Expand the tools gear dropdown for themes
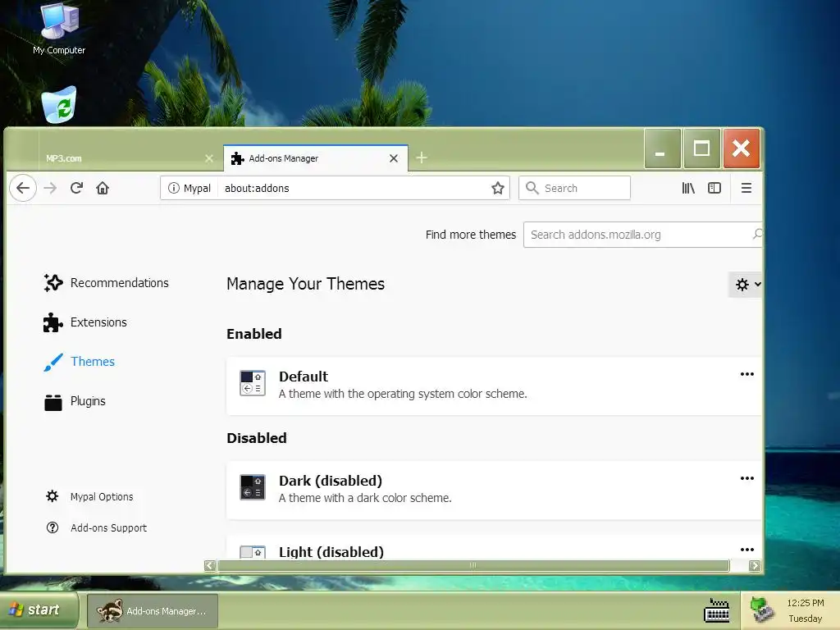Viewport: 840px width, 630px height. tap(745, 285)
